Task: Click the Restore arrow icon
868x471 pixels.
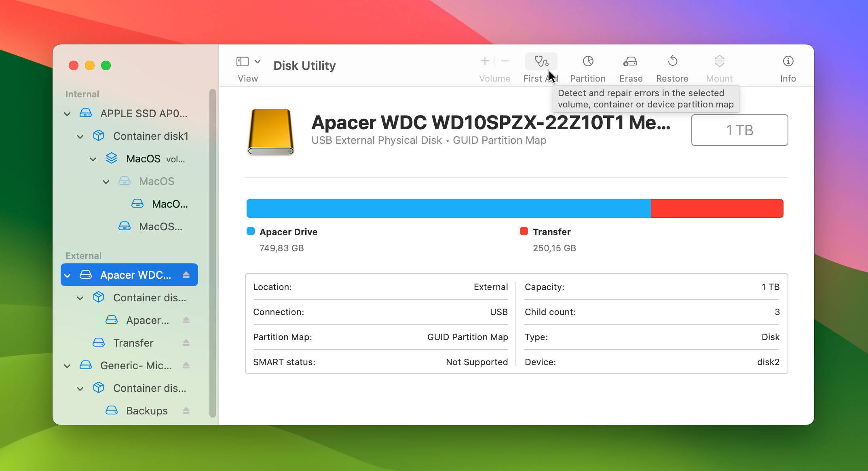Action: pos(672,61)
